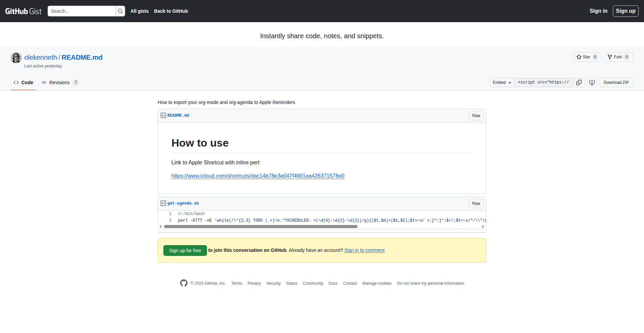Image resolution: width=644 pixels, height=333 pixels.
Task: Click olekenneth's profile avatar
Action: point(16,58)
